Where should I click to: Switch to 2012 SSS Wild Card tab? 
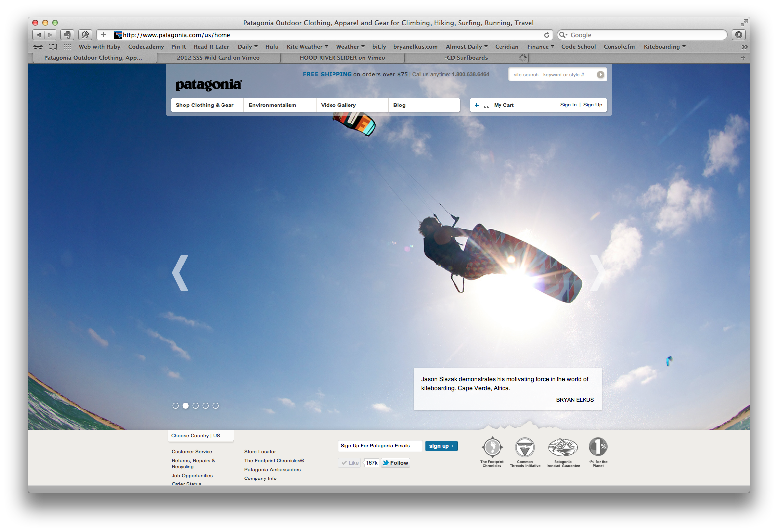coord(219,58)
